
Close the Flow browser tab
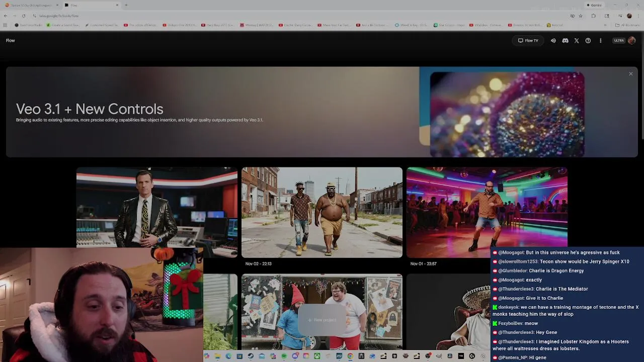(x=117, y=5)
